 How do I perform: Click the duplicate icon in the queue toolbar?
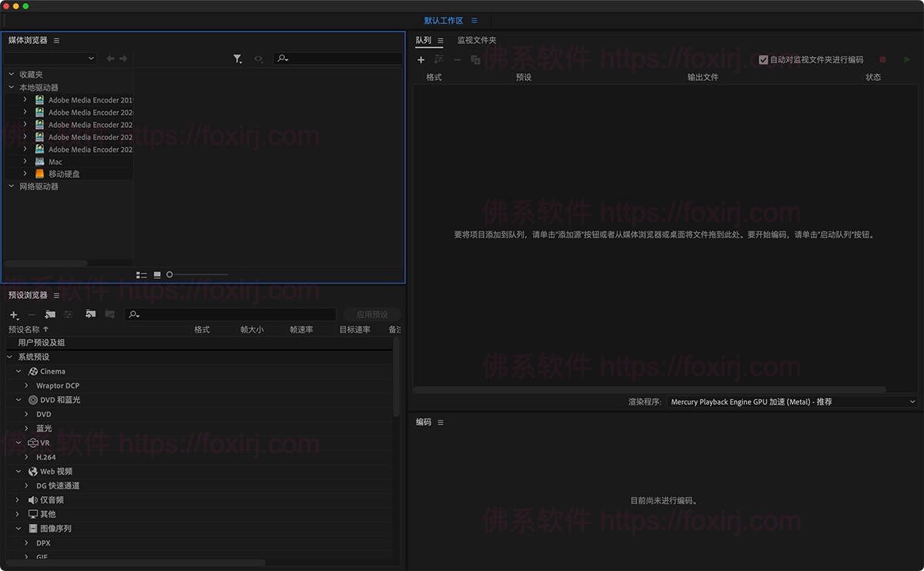(475, 59)
